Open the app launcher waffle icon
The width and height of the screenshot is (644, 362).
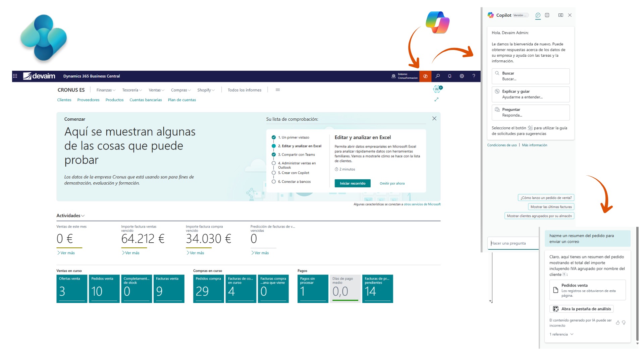[15, 76]
